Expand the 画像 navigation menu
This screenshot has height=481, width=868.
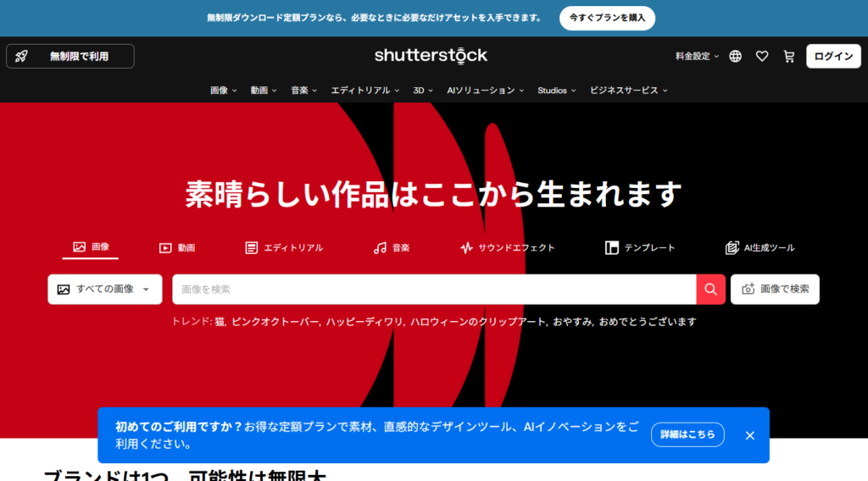click(x=224, y=90)
